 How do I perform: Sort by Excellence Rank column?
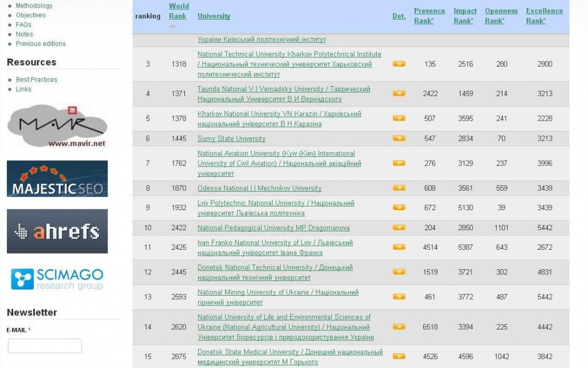[x=544, y=16]
